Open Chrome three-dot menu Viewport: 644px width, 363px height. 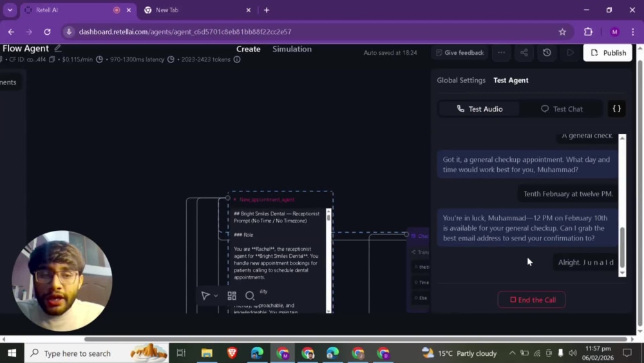coord(633,32)
